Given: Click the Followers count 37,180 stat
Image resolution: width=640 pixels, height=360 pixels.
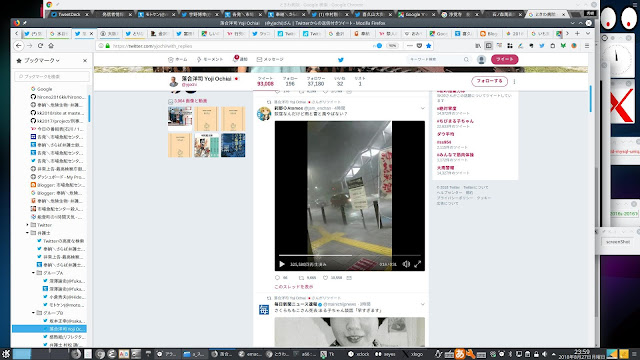Looking at the screenshot, I should [316, 81].
